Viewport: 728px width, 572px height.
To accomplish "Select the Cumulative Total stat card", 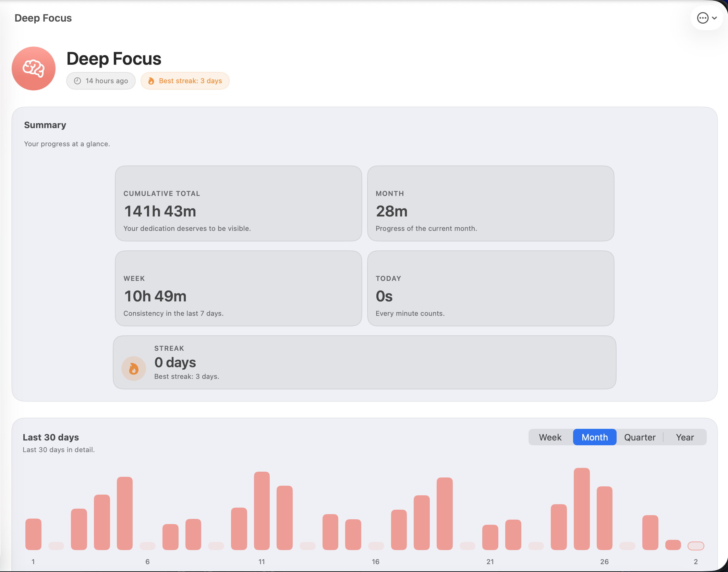I will [238, 203].
